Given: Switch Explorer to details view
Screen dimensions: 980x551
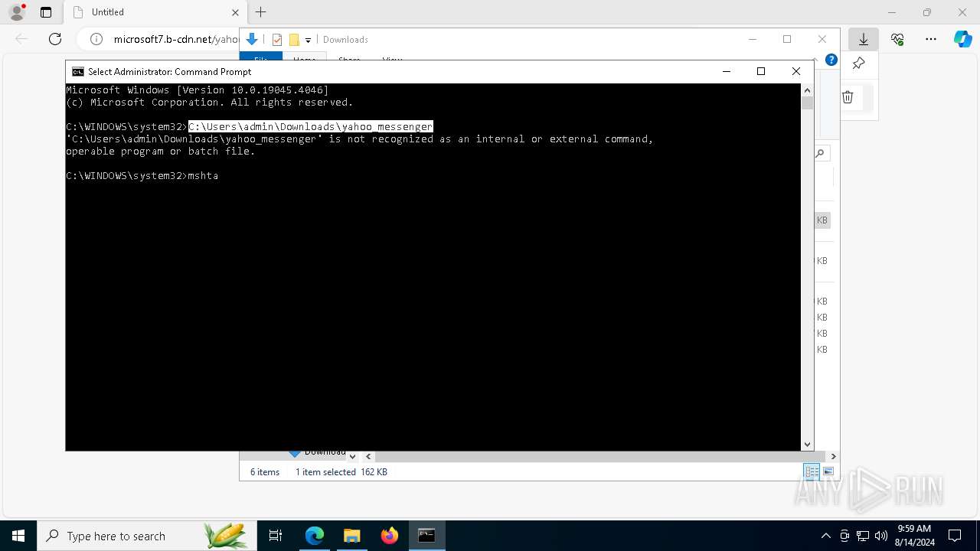Looking at the screenshot, I should point(811,471).
